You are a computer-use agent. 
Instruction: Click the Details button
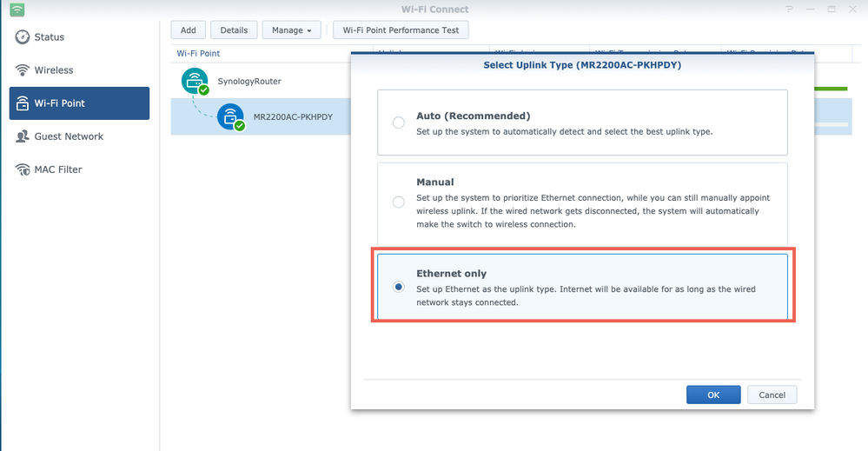tap(234, 30)
